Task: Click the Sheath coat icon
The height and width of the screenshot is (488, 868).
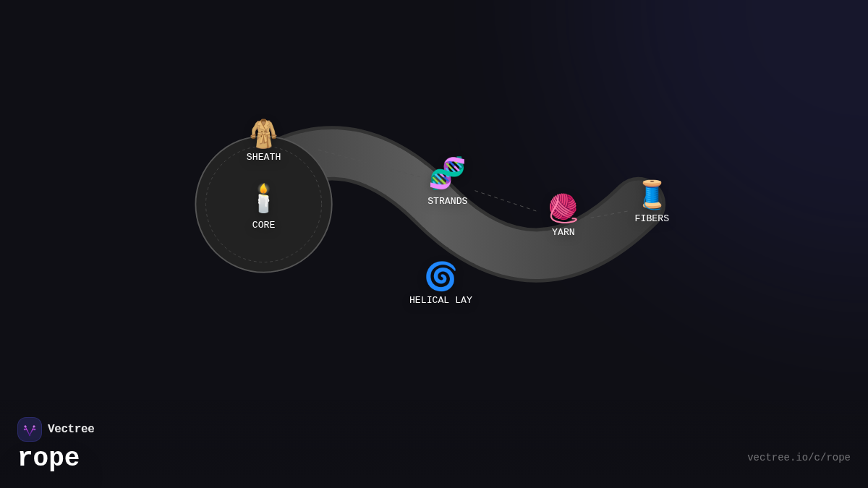Action: [x=263, y=134]
